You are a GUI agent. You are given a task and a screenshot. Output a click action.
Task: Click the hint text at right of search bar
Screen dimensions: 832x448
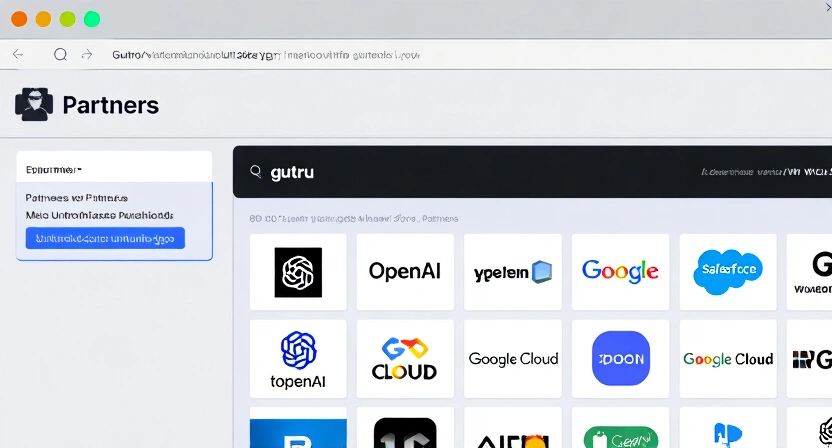click(x=766, y=172)
